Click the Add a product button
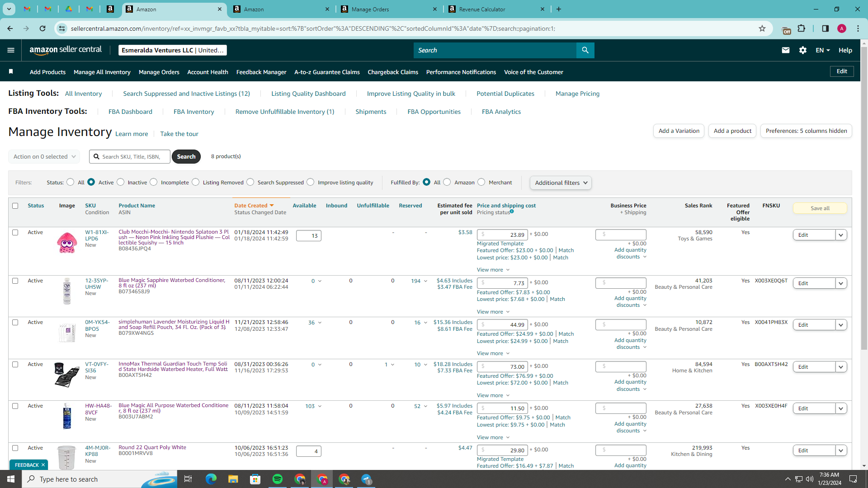This screenshot has width=868, height=488. point(732,131)
